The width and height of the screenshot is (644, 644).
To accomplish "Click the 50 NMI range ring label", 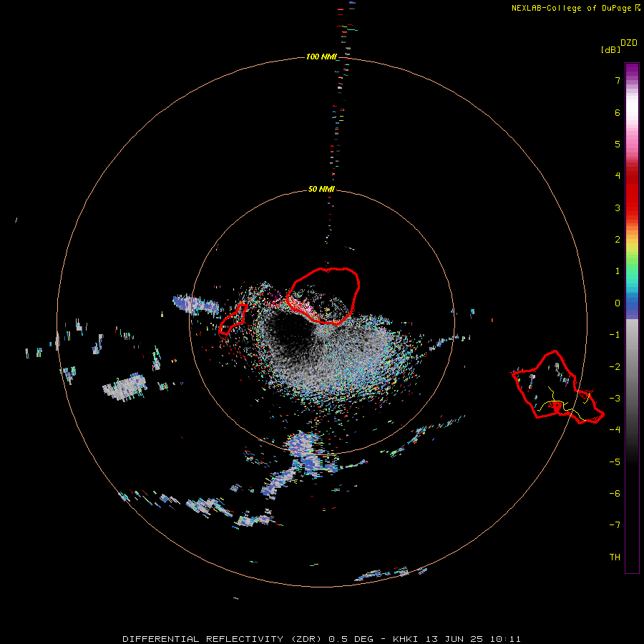I will point(321,189).
